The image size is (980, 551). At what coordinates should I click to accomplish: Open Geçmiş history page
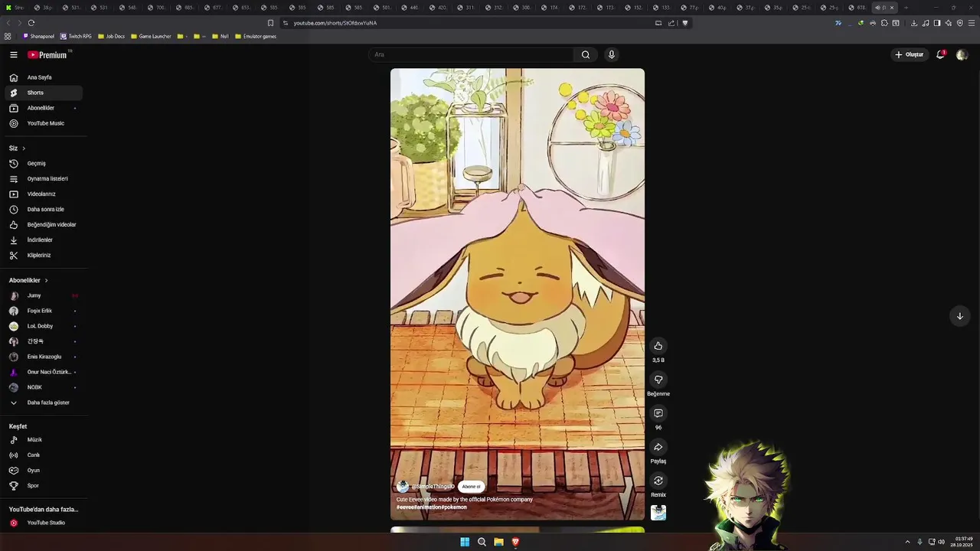pos(44,163)
